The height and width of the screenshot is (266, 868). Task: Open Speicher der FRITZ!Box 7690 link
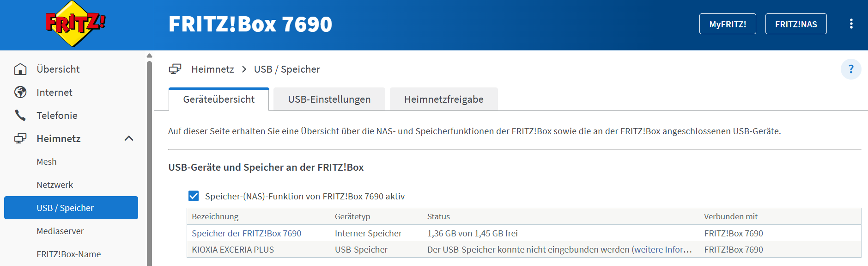[246, 234]
